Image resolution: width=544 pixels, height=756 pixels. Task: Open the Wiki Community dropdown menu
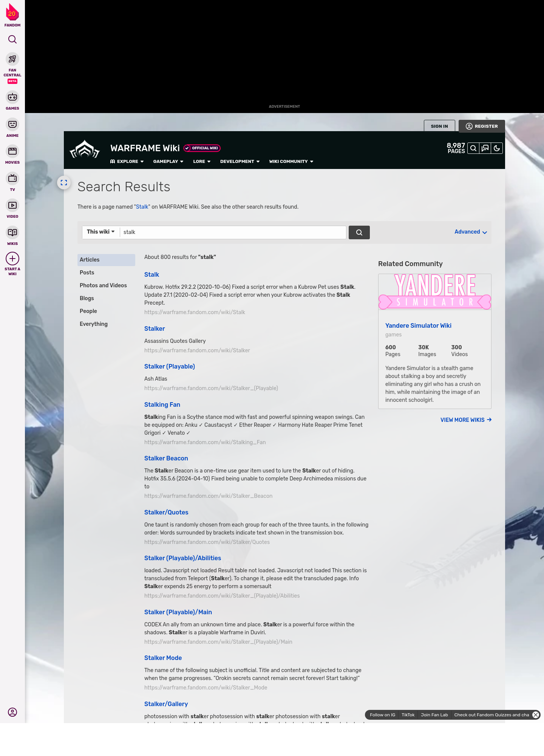click(x=291, y=161)
